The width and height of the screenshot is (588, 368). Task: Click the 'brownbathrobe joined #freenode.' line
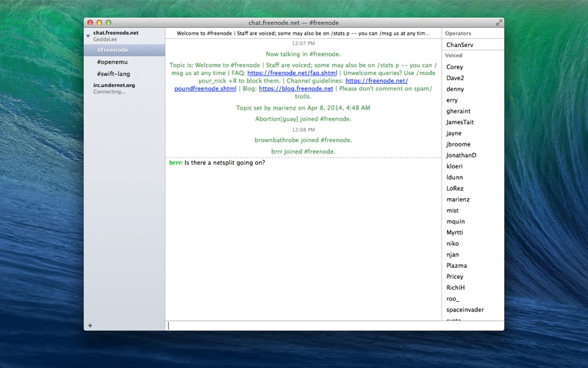303,140
